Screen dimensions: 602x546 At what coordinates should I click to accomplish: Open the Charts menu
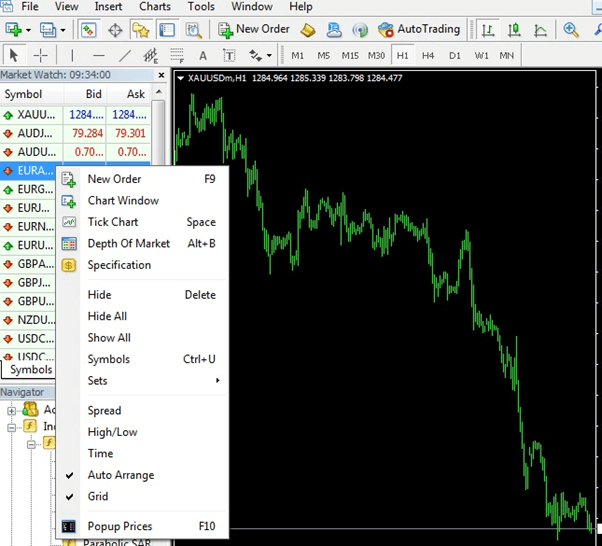pyautogui.click(x=155, y=7)
